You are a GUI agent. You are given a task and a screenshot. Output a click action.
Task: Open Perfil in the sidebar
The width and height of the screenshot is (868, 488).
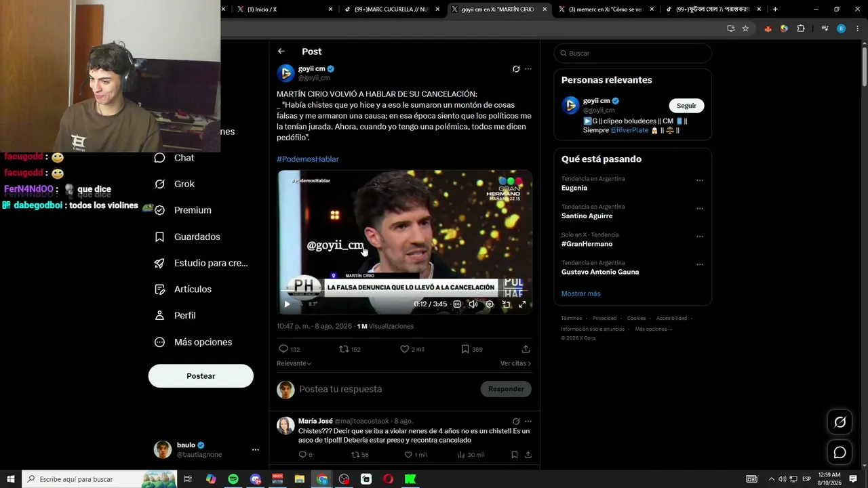[175, 315]
